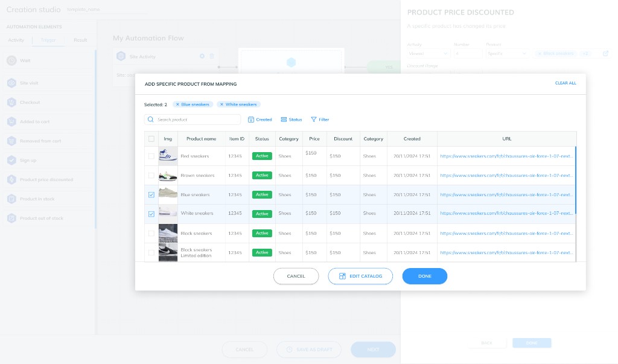
Task: Click the Black sneakers Limited edition thumbnail
Action: point(168,252)
